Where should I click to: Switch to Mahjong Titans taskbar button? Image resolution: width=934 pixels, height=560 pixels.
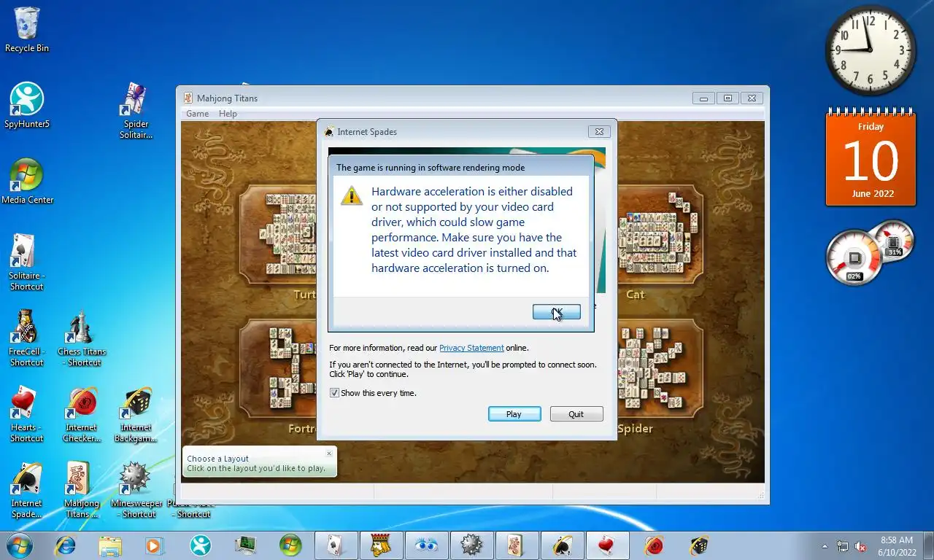[517, 545]
